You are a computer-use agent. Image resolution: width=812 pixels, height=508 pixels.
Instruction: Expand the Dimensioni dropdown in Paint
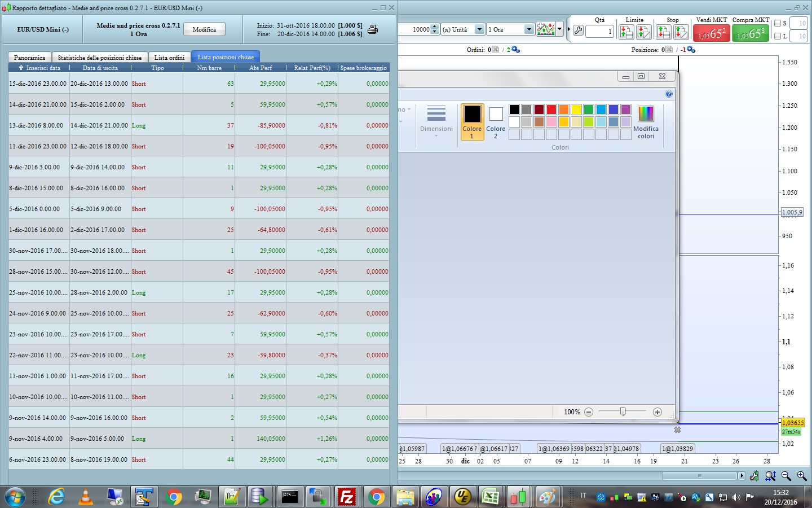pos(436,121)
